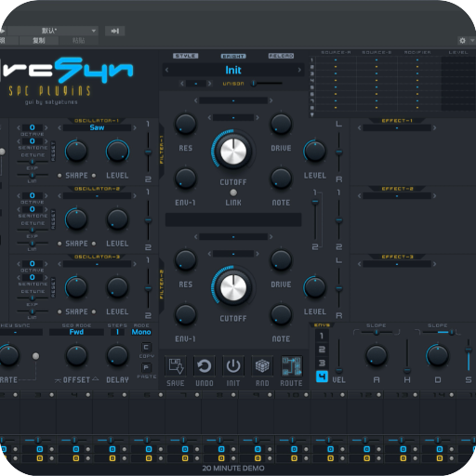
Task: Select envelope tab 2
Action: click(322, 350)
